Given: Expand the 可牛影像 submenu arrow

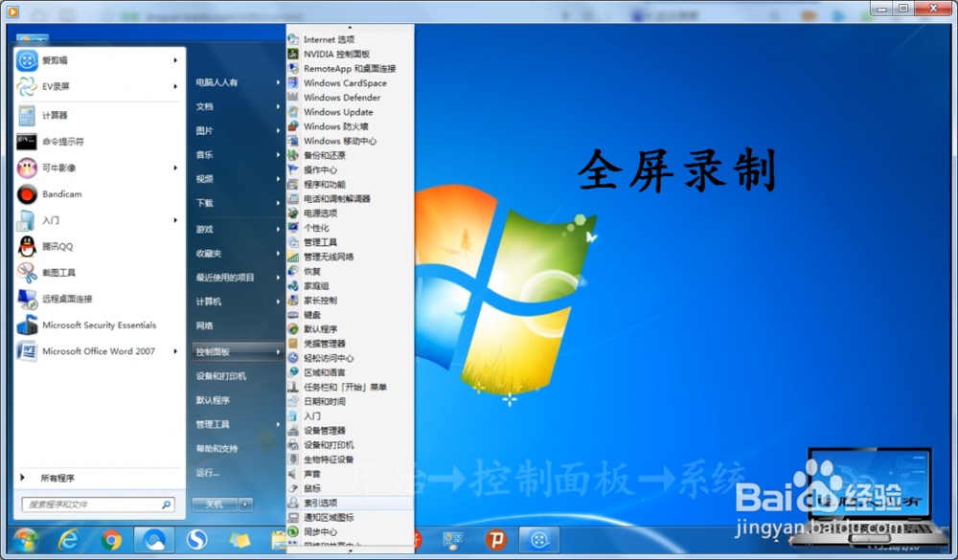Looking at the screenshot, I should coord(175,168).
